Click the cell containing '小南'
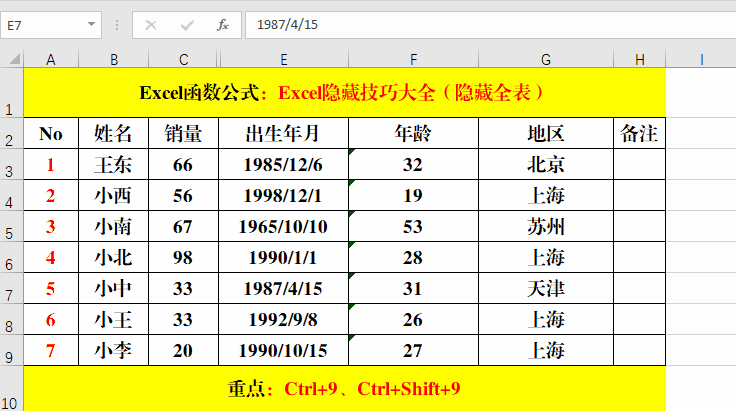The image size is (736, 411). coord(114,226)
